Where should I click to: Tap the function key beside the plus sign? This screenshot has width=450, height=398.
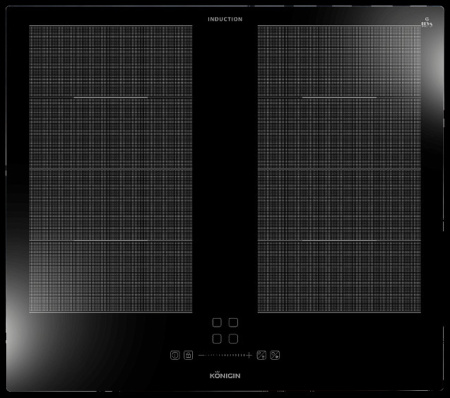(x=262, y=355)
